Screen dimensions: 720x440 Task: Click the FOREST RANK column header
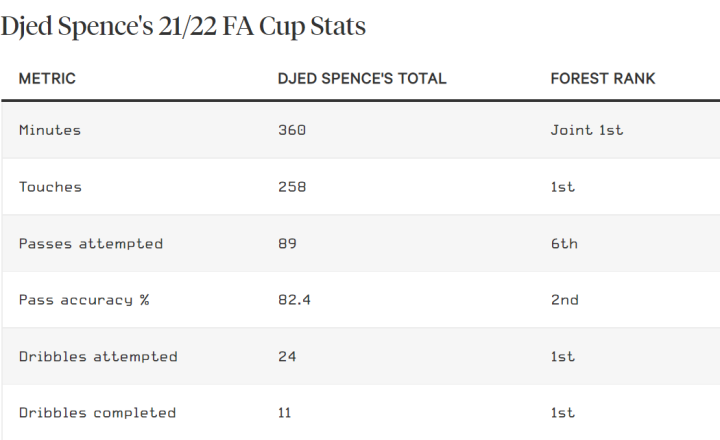pos(603,78)
